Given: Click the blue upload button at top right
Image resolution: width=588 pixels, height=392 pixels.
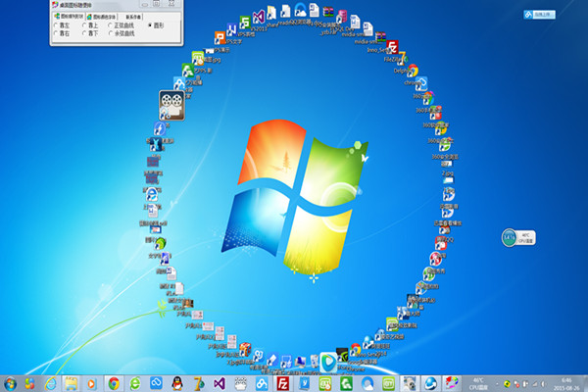Looking at the screenshot, I should (539, 15).
